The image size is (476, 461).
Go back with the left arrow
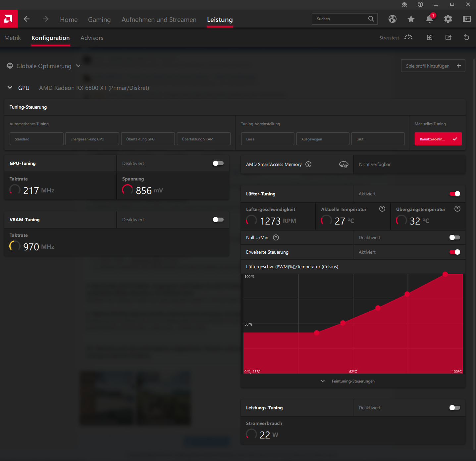[x=26, y=19]
